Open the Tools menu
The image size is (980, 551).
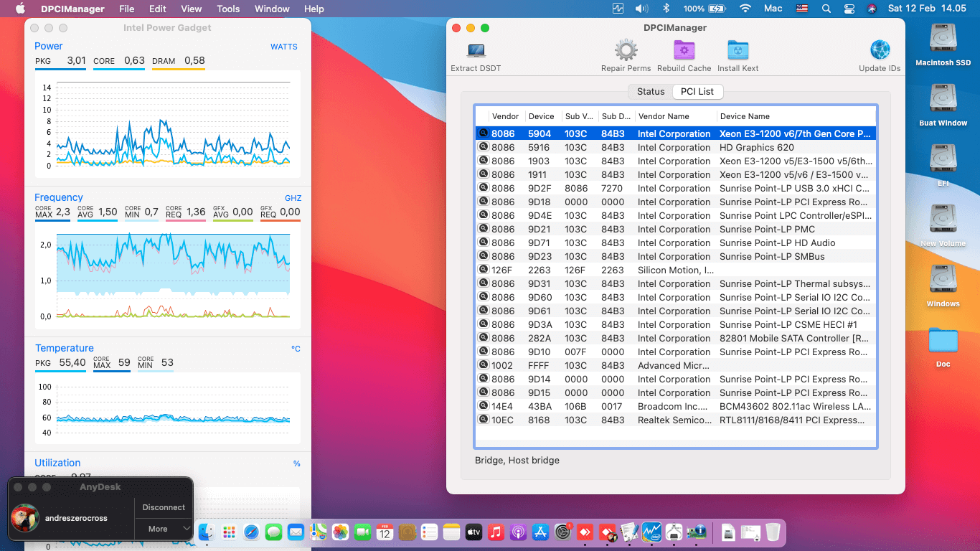click(x=228, y=9)
